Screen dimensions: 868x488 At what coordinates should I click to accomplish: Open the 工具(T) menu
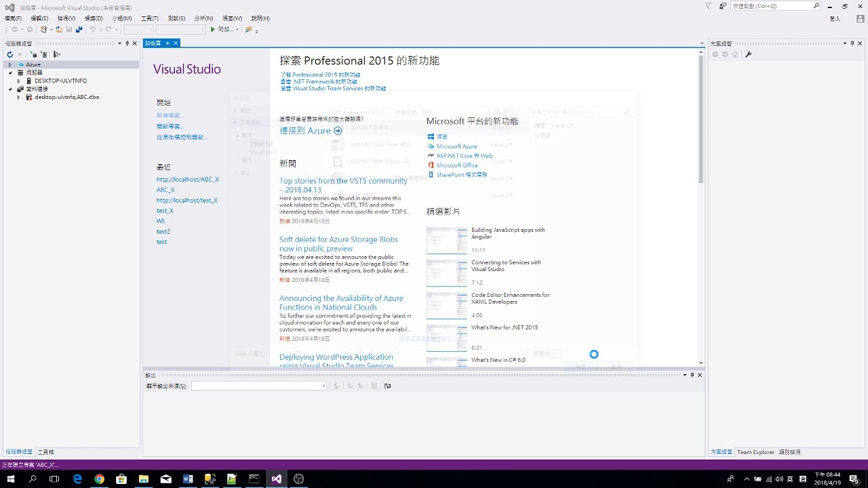coord(149,18)
